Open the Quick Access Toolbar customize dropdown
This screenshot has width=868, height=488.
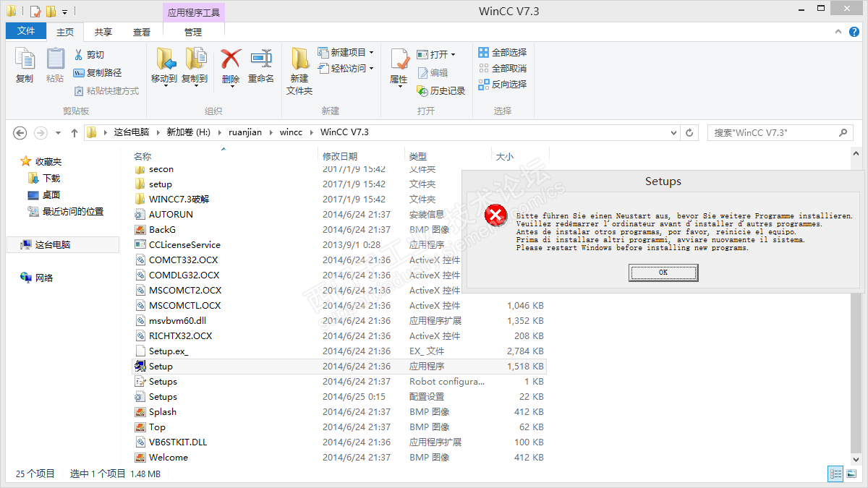coord(65,12)
